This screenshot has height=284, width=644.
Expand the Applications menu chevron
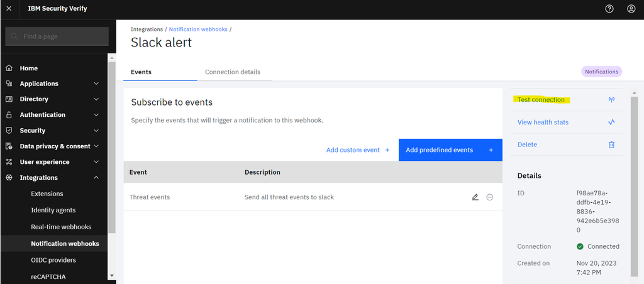pyautogui.click(x=96, y=84)
